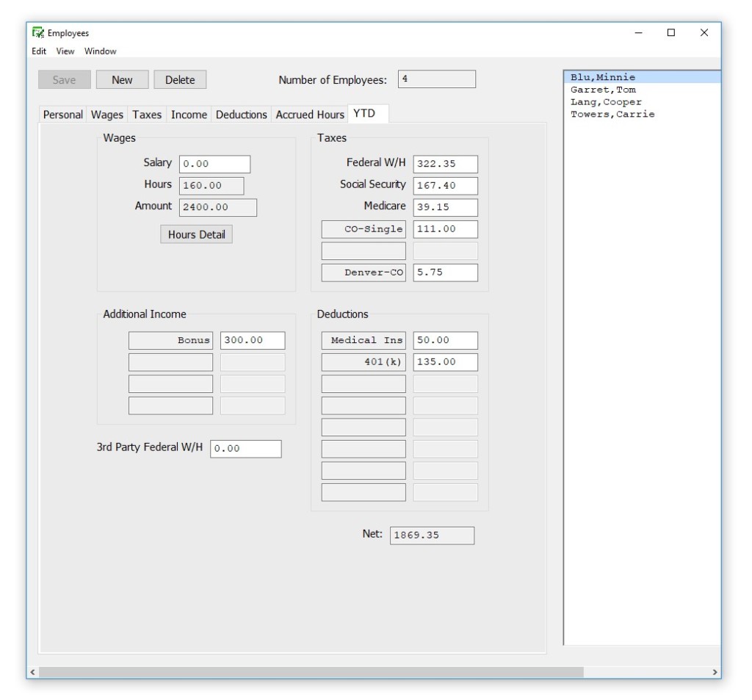Click the Delete button
This screenshot has height=700, width=752.
click(x=181, y=79)
